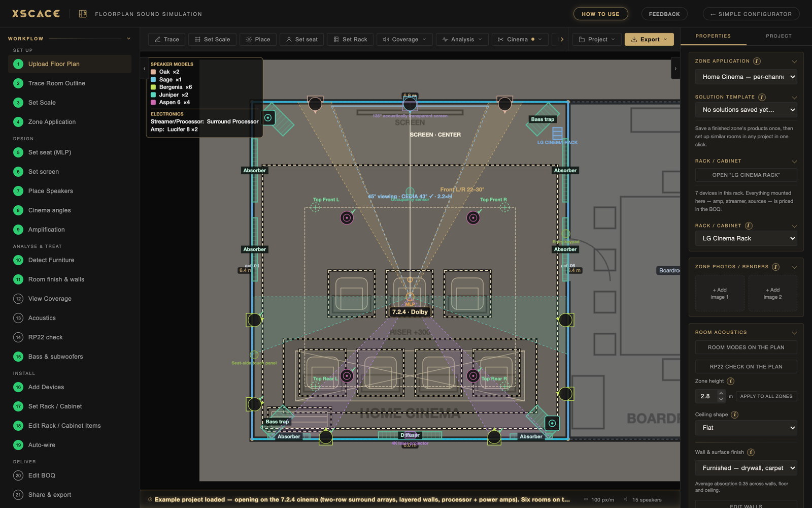Go to Upload Floor Plan step

[70, 64]
